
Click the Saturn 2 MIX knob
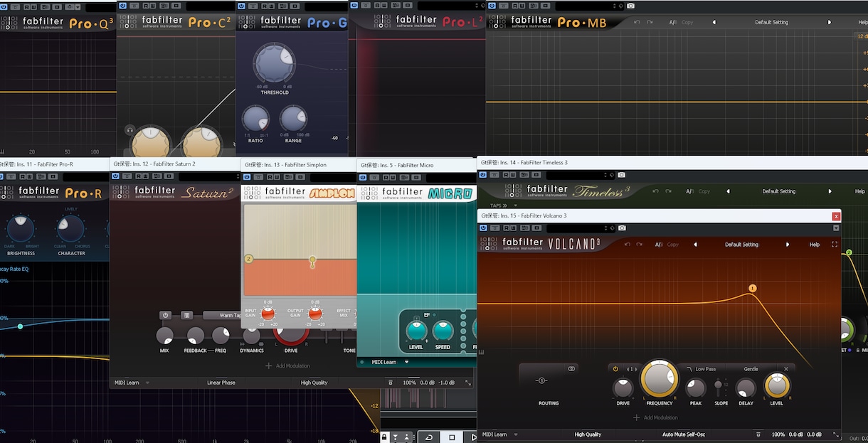pyautogui.click(x=164, y=336)
